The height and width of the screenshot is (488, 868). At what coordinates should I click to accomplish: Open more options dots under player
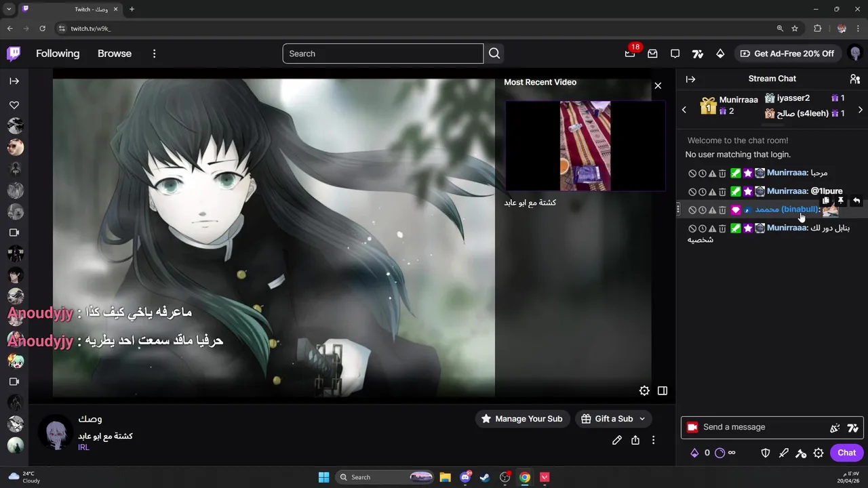pyautogui.click(x=653, y=440)
